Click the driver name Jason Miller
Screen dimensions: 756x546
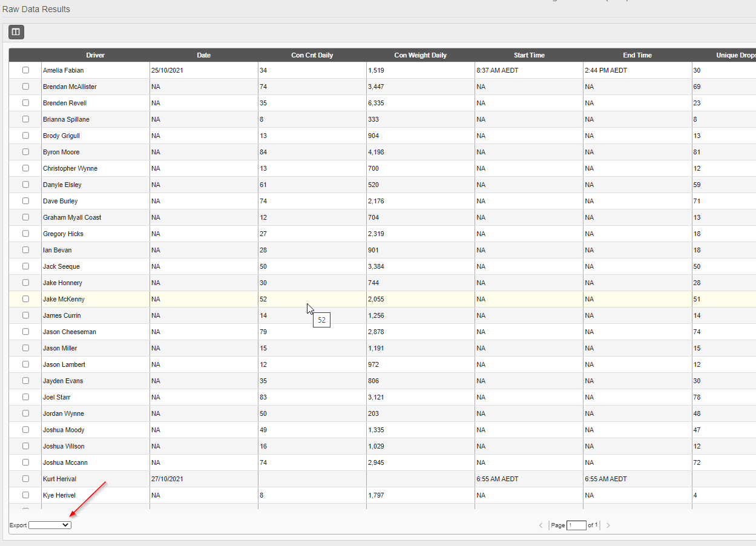[60, 348]
